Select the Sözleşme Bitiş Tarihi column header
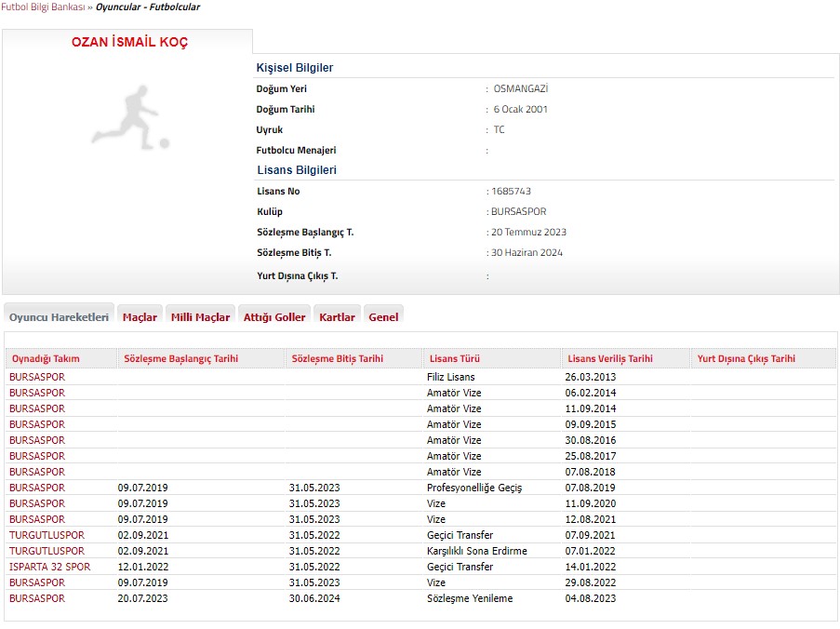 click(x=337, y=359)
